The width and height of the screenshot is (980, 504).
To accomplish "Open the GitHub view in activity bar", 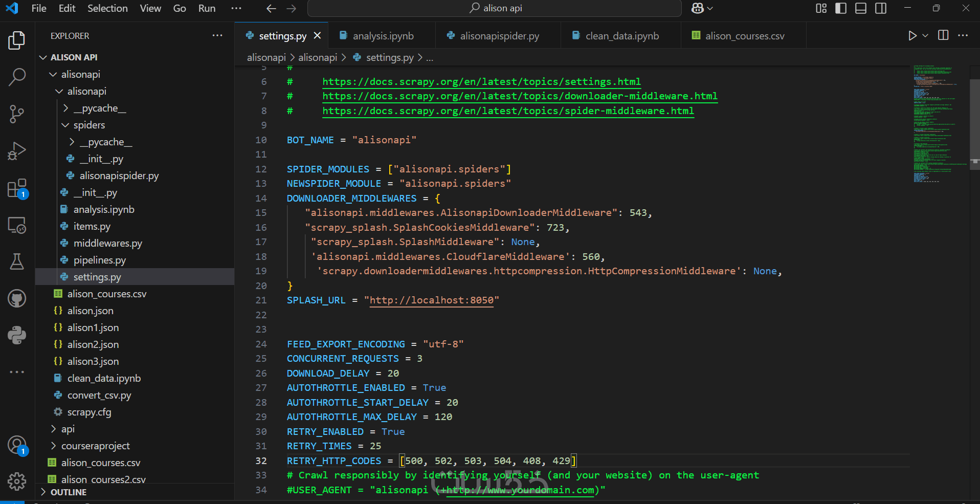I will [17, 298].
